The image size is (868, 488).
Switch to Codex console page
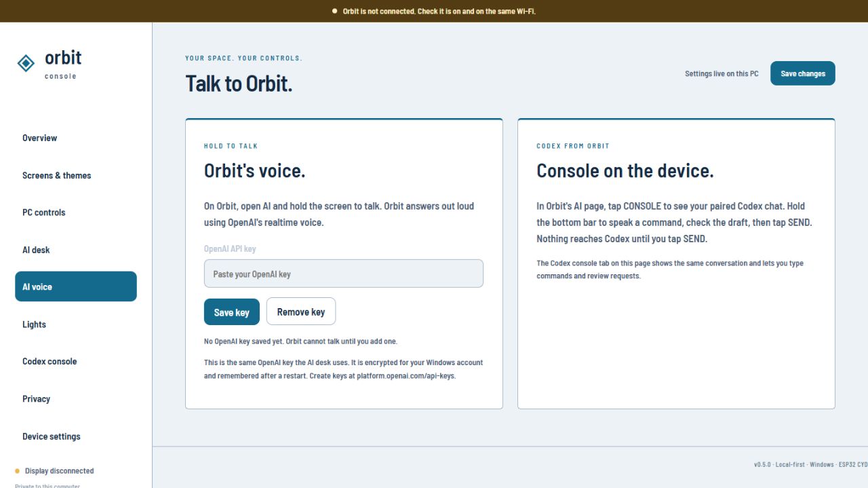[x=75, y=361]
